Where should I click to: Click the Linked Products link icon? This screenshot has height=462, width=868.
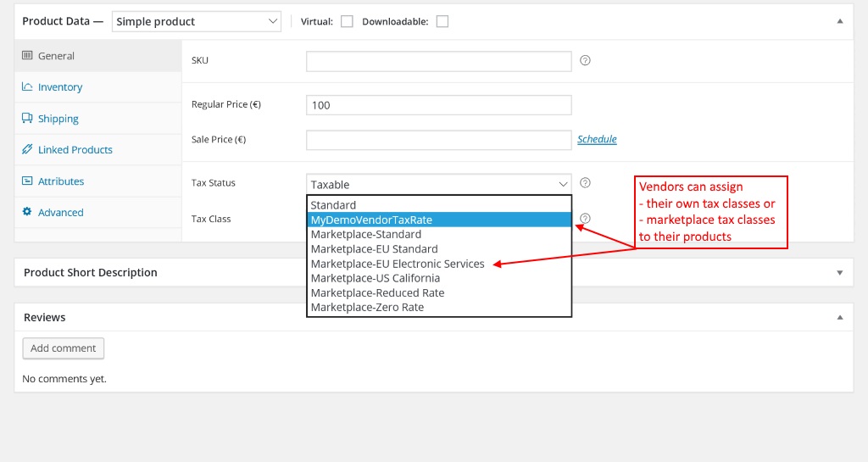tap(26, 149)
